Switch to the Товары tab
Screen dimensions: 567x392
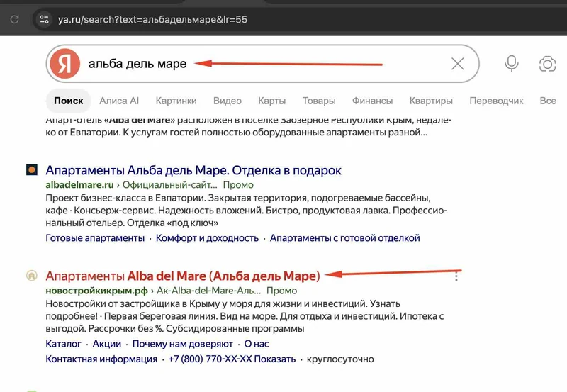319,101
